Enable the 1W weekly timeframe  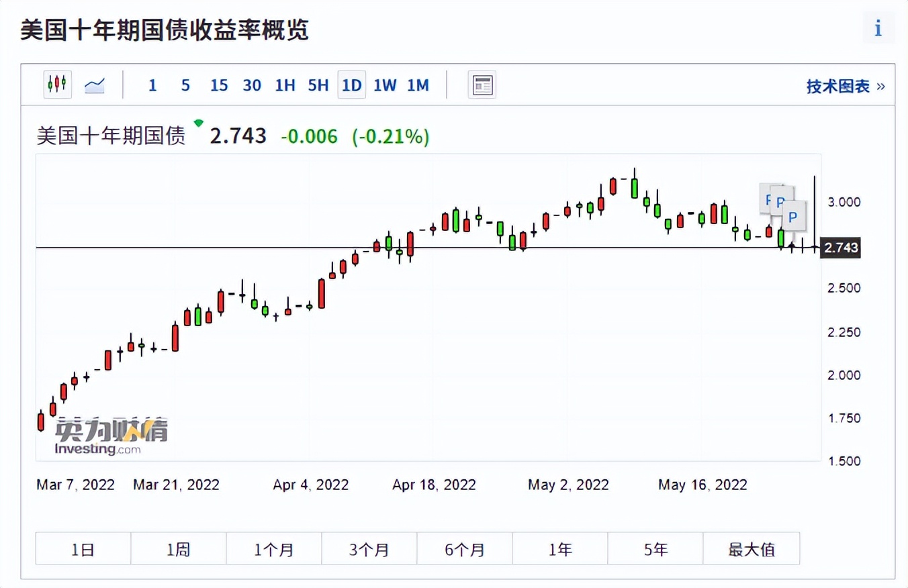coord(384,85)
